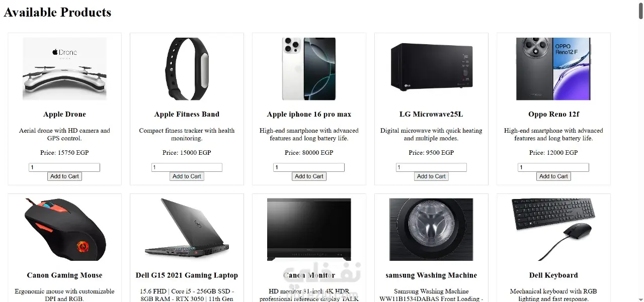Image resolution: width=644 pixels, height=302 pixels.
Task: Click the Apple Drone product image
Action: tap(64, 69)
